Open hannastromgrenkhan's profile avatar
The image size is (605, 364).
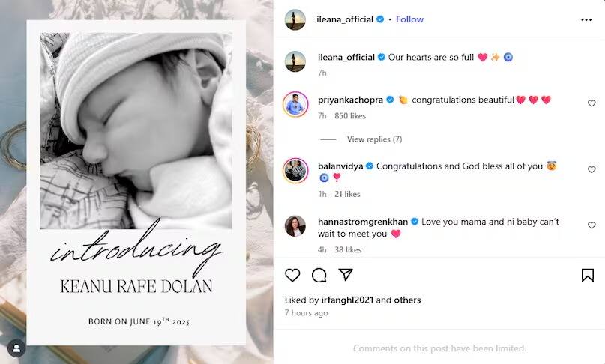tap(295, 226)
